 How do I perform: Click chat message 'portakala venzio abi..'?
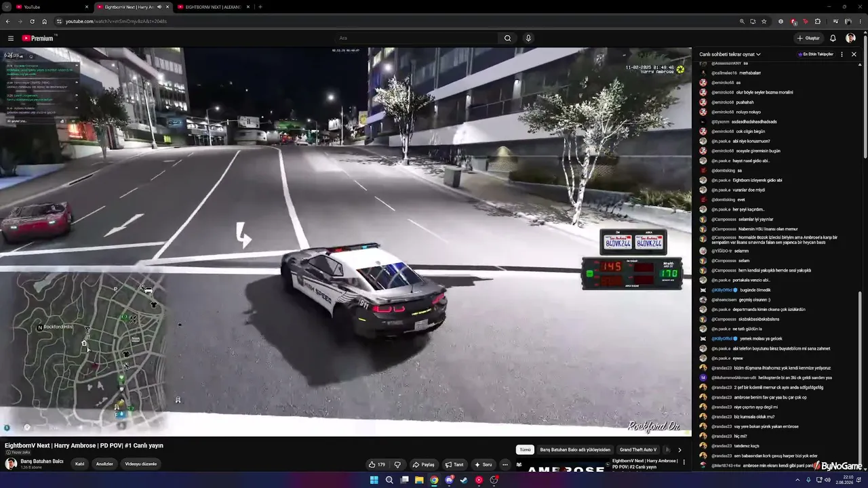click(751, 280)
